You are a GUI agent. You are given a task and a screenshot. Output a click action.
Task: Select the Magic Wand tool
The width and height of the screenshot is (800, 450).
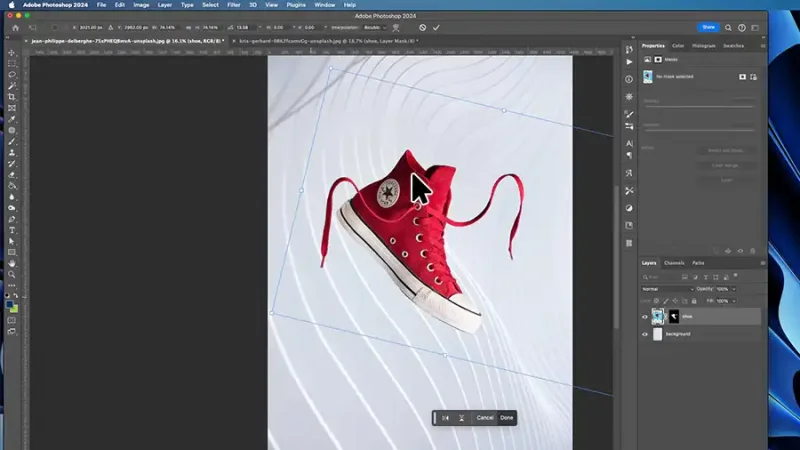click(x=12, y=86)
